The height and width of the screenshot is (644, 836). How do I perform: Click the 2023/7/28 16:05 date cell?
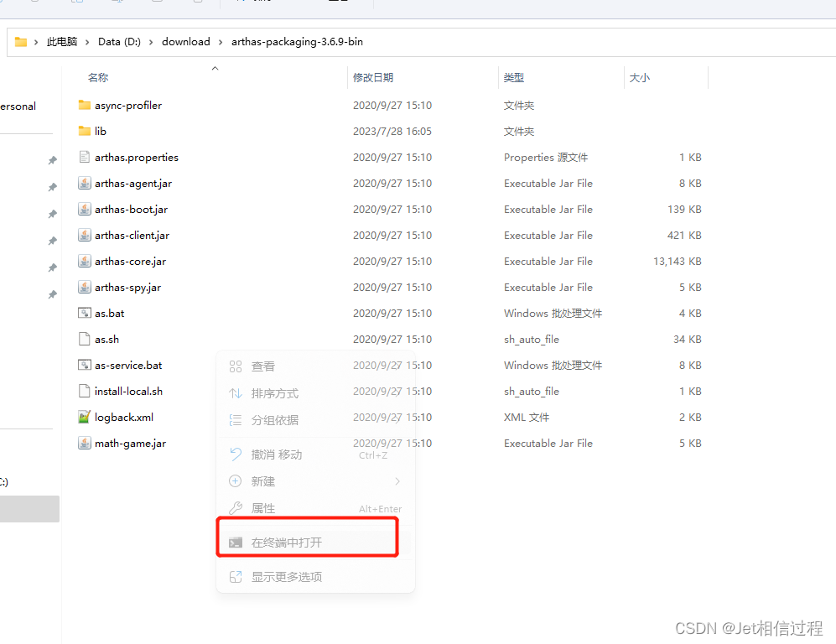click(x=392, y=131)
